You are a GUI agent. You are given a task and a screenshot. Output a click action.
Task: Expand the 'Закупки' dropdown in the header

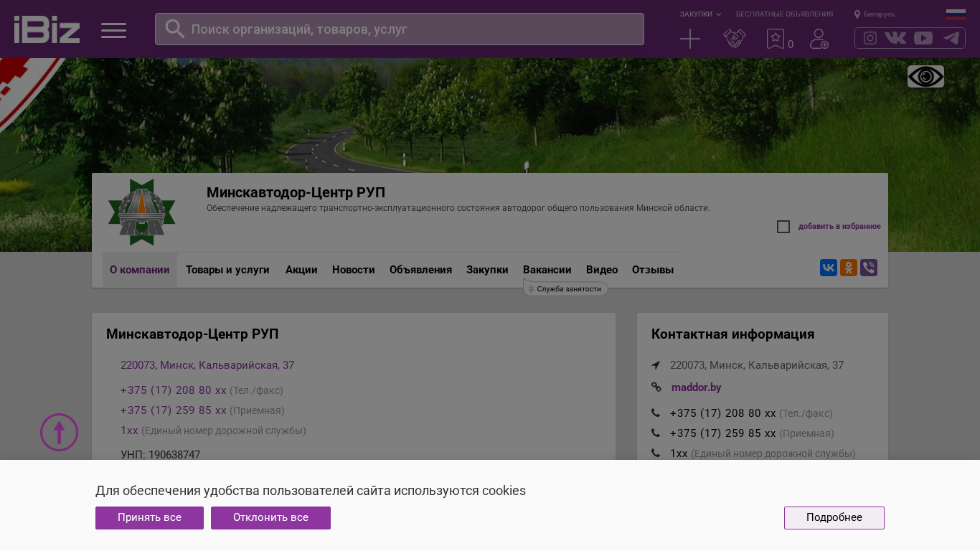[x=700, y=14]
